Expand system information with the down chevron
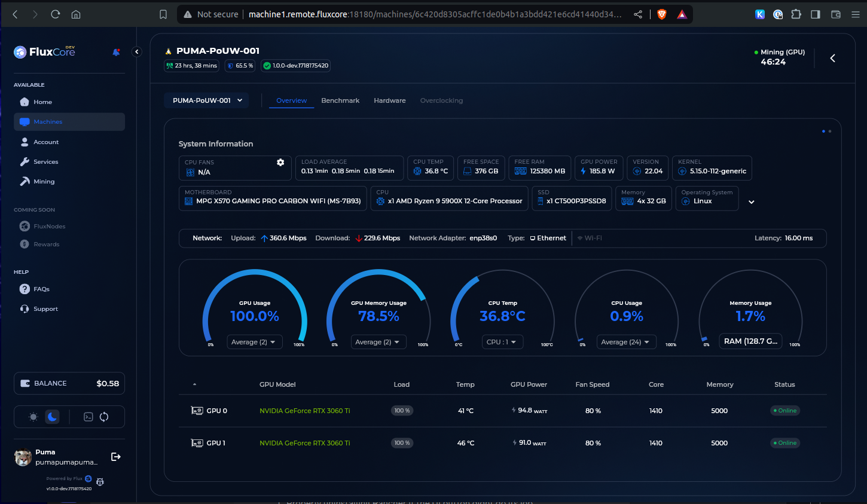Image resolution: width=867 pixels, height=504 pixels. [x=752, y=202]
